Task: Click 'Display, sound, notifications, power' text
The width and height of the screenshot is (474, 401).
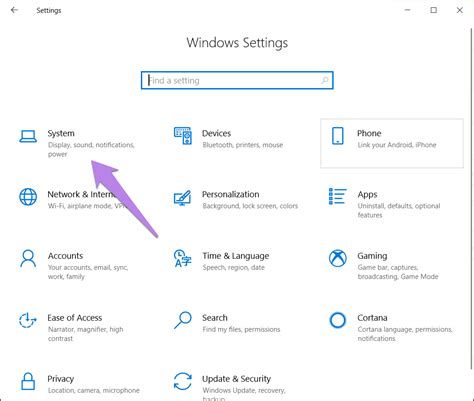Action: pyautogui.click(x=91, y=149)
